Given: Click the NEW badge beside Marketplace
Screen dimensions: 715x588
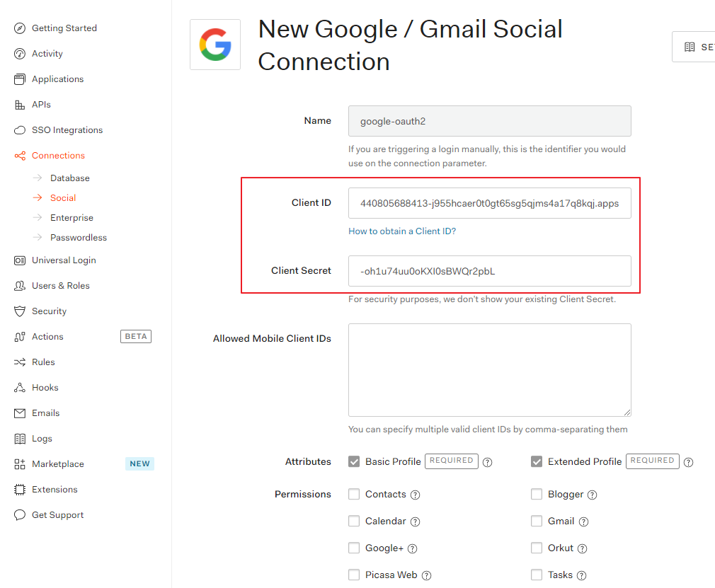Looking at the screenshot, I should [x=139, y=463].
